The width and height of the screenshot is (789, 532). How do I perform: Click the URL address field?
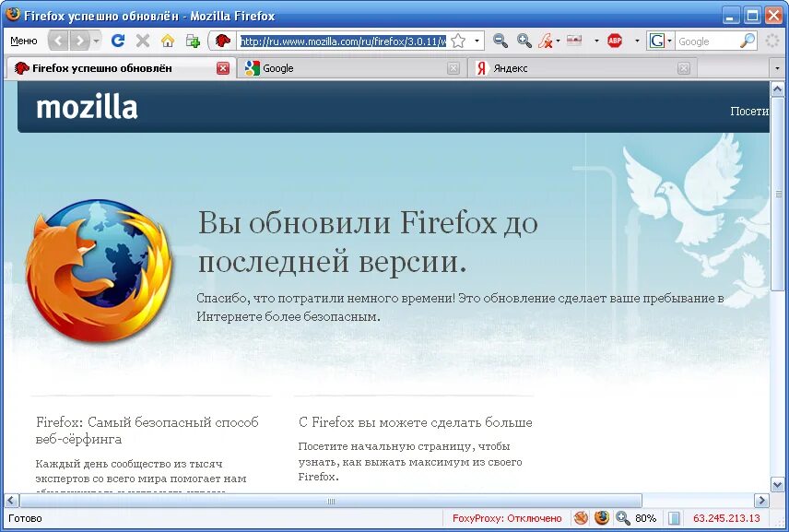click(x=343, y=41)
